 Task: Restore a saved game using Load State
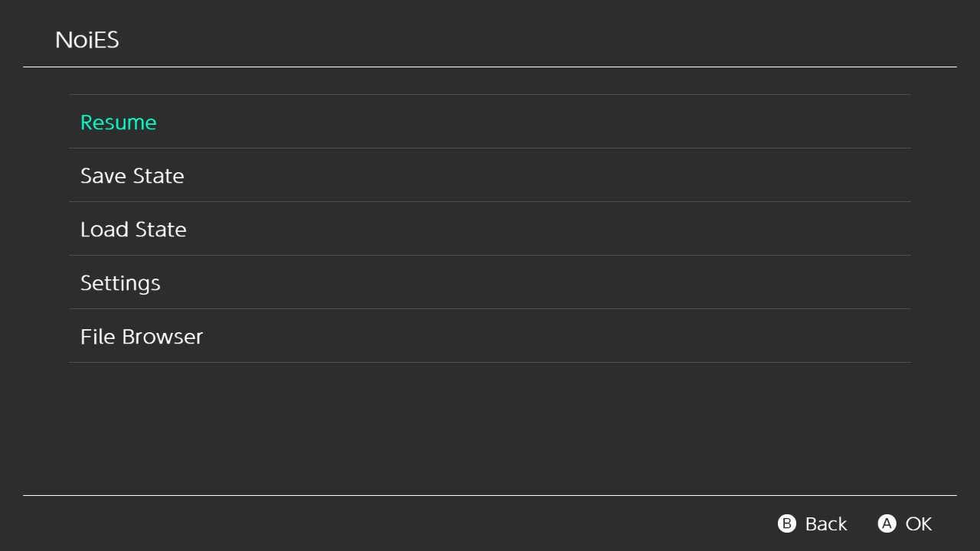tap(133, 230)
